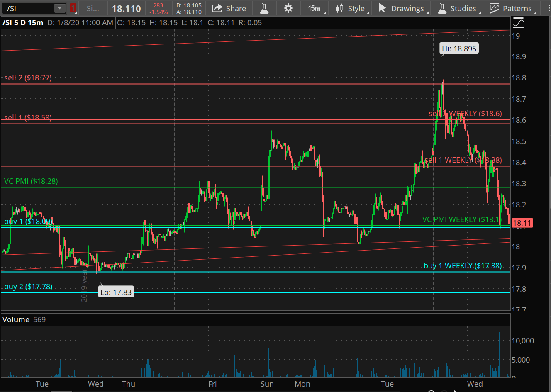Click the truncated Si... description box
This screenshot has height=392, width=551.
click(93, 8)
